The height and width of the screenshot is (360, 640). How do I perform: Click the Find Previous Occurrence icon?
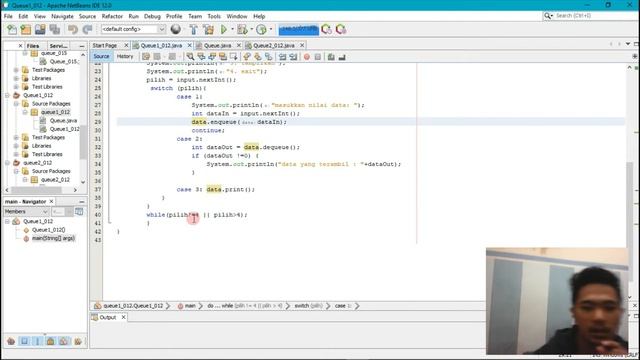tap(201, 57)
